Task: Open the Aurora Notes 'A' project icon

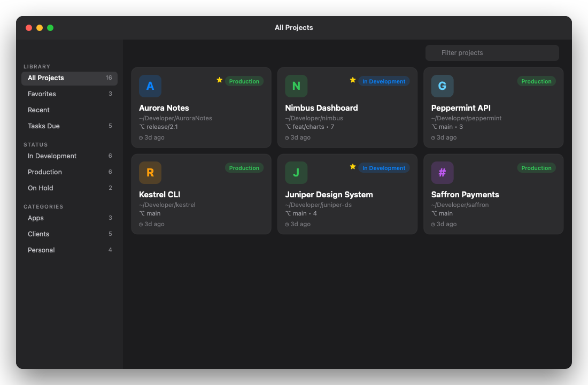Action: tap(150, 86)
